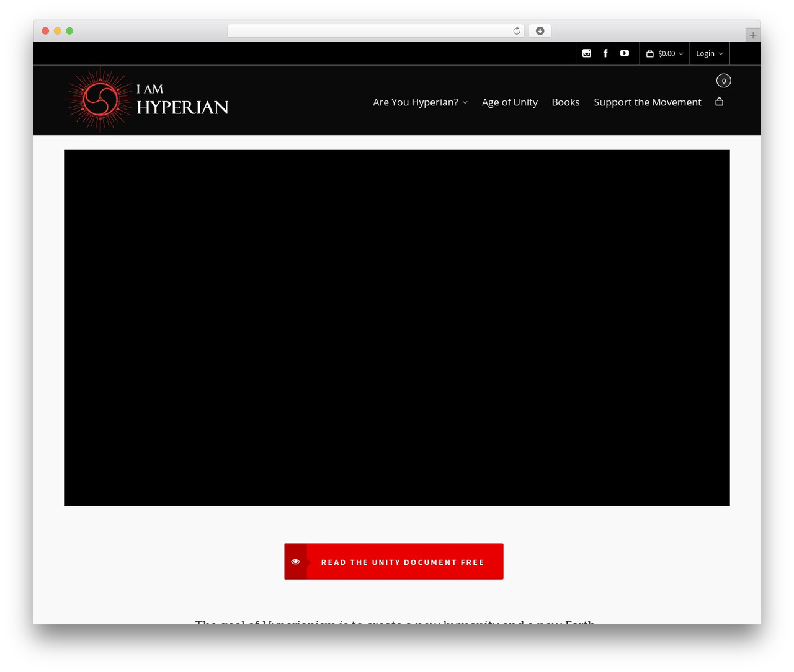
Task: Go to Age of Unity page
Action: click(x=510, y=102)
